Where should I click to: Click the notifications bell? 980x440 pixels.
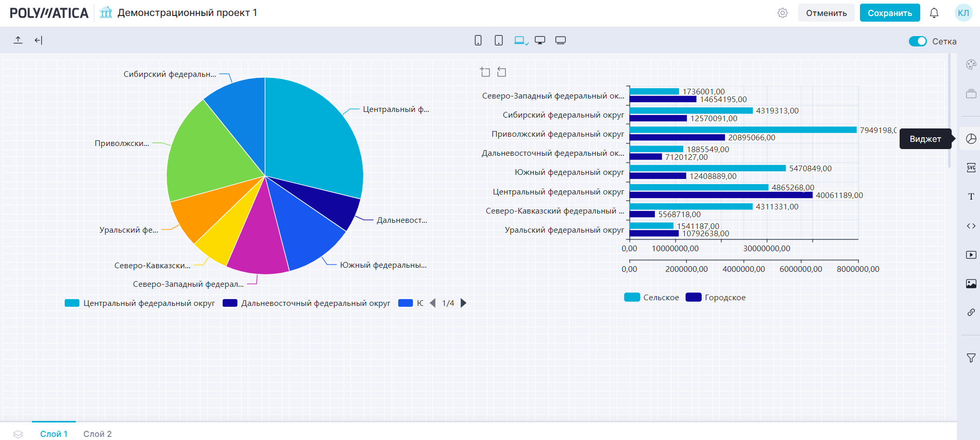tap(934, 13)
